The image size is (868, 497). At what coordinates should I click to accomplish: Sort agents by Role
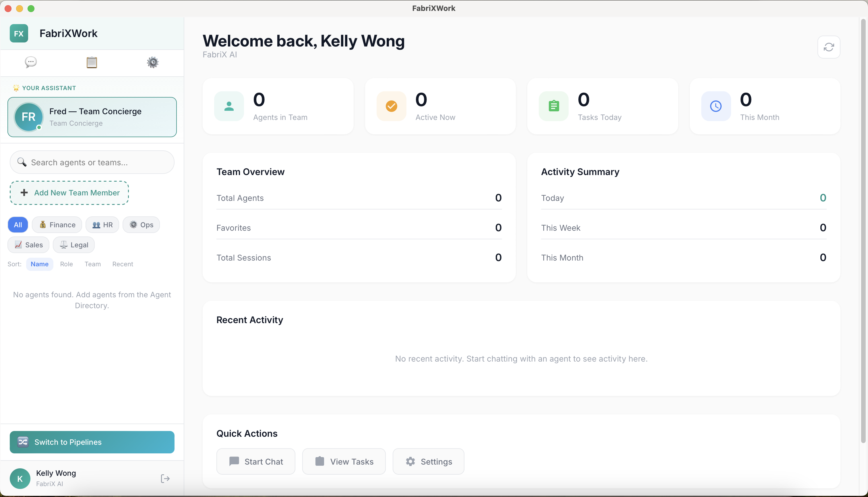(66, 264)
